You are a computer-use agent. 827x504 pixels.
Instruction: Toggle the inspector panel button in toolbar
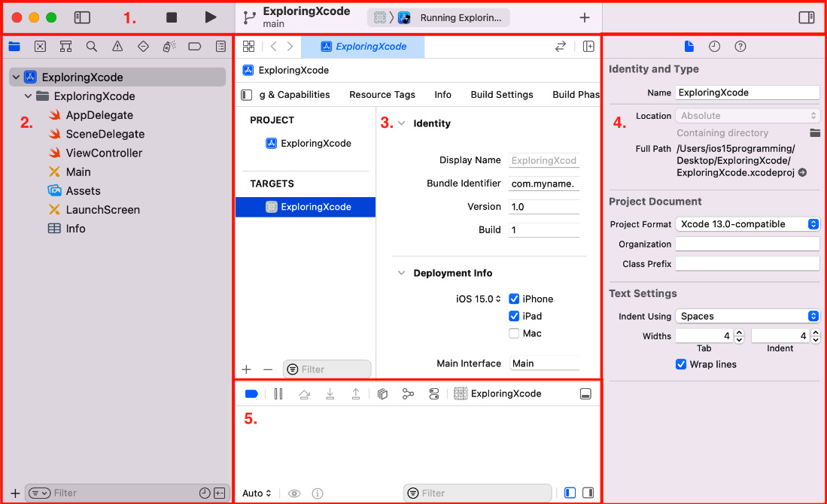(807, 17)
